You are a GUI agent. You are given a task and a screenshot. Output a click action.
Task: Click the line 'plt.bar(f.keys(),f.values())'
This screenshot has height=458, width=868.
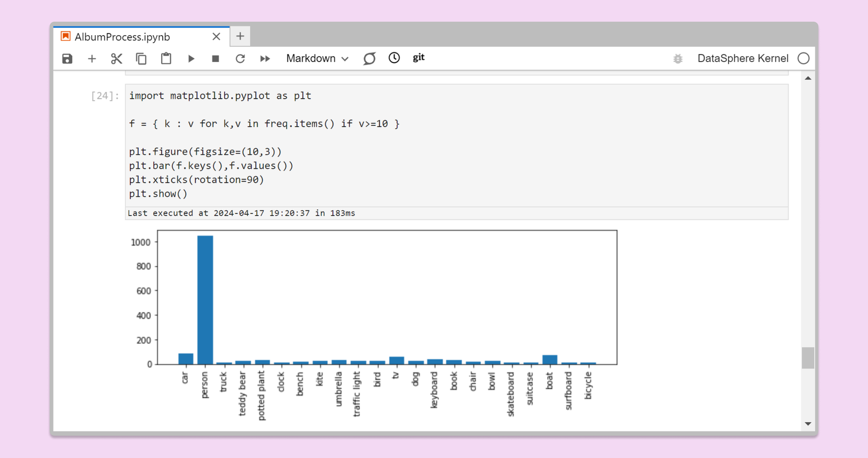coord(211,166)
